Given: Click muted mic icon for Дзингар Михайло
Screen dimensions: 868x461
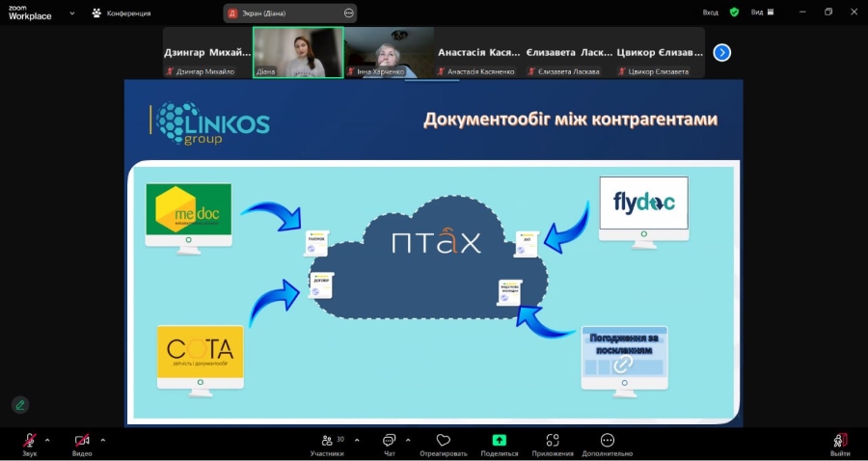Looking at the screenshot, I should tap(171, 71).
